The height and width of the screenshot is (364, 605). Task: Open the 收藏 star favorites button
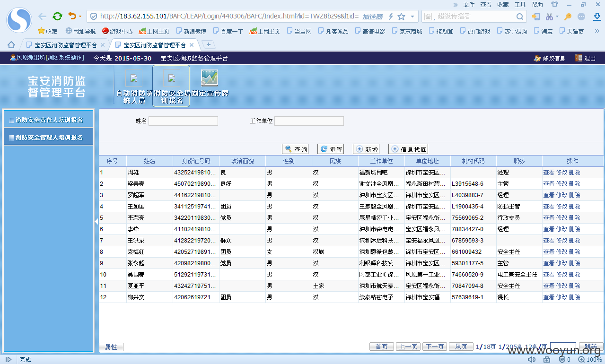point(48,31)
